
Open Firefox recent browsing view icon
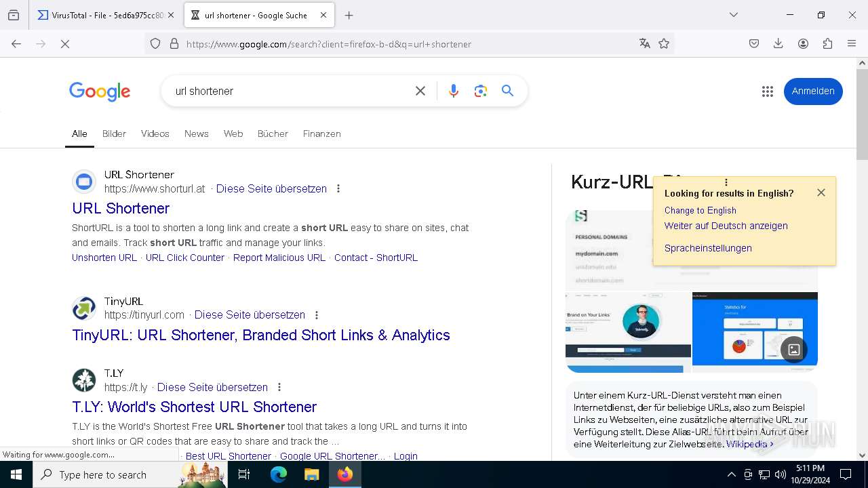pyautogui.click(x=14, y=15)
